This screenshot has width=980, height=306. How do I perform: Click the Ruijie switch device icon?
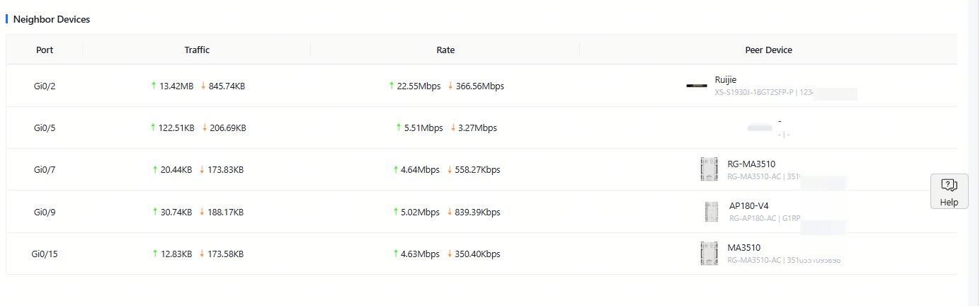pos(697,86)
